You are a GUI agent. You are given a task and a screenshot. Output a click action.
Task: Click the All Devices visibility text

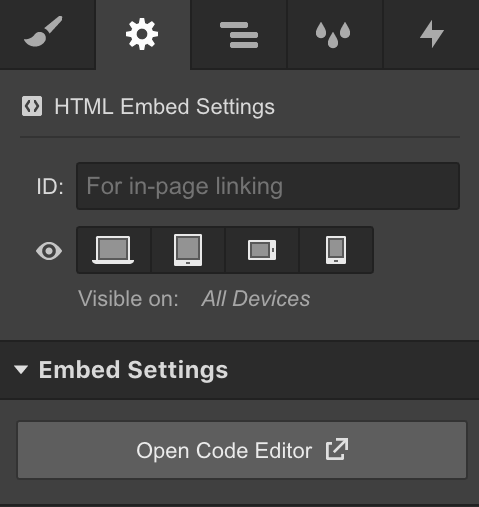tap(256, 298)
